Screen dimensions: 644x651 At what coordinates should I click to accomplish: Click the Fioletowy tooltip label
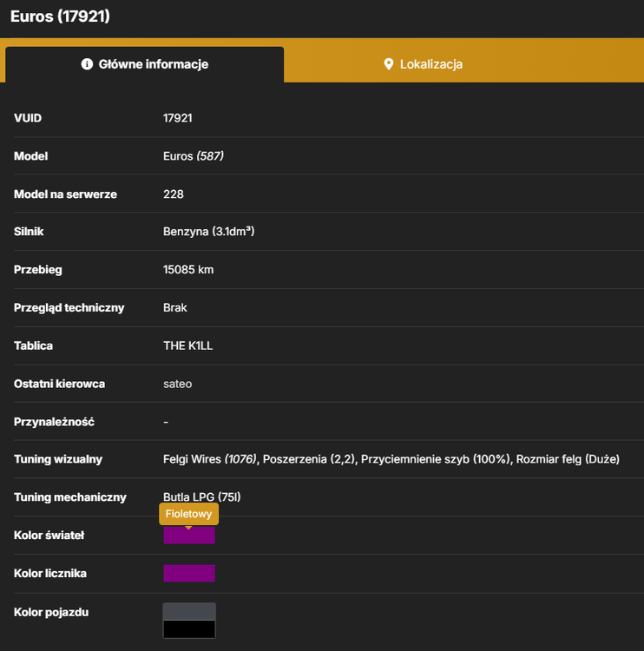(x=188, y=514)
